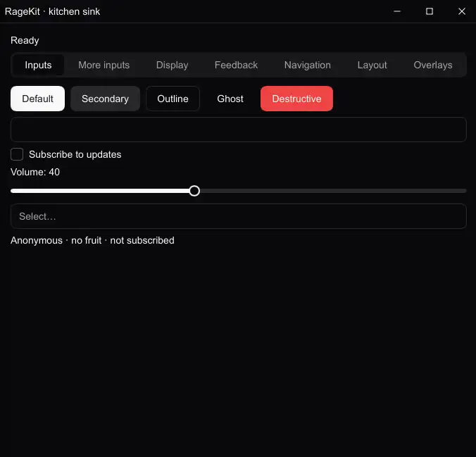The image size is (476, 457).
Task: Click the Ready status text
Action: pyautogui.click(x=25, y=40)
